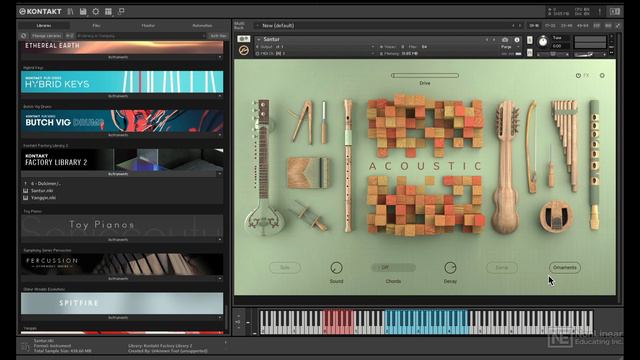Viewport: 640px width, 360px height.
Task: Click the Sound knob
Action: click(336, 268)
